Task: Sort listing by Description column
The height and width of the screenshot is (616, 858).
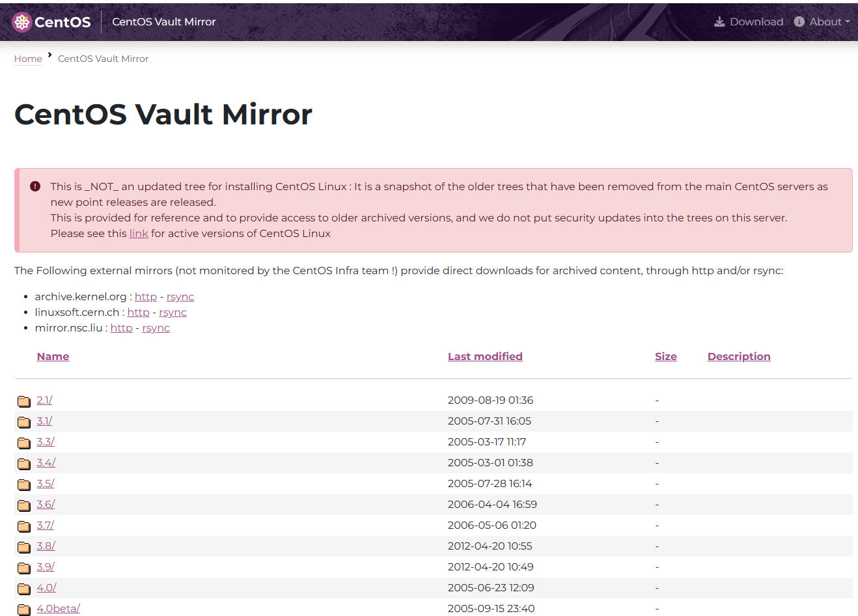Action: click(x=739, y=356)
